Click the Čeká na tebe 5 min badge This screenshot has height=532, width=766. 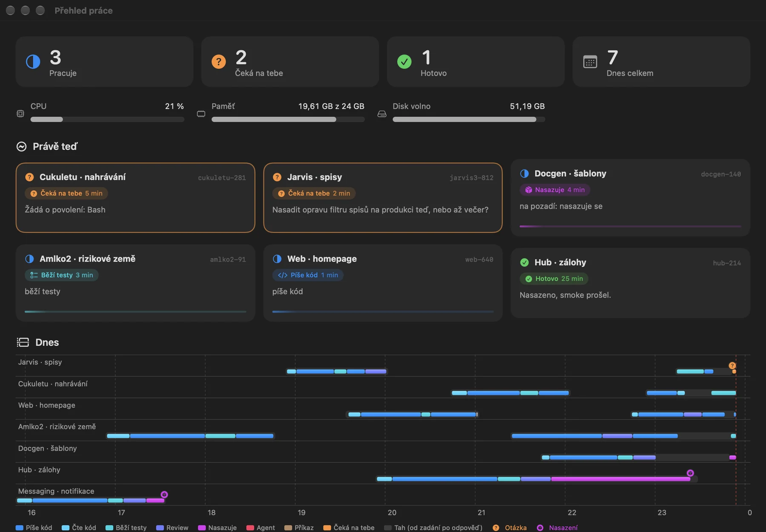tap(66, 193)
